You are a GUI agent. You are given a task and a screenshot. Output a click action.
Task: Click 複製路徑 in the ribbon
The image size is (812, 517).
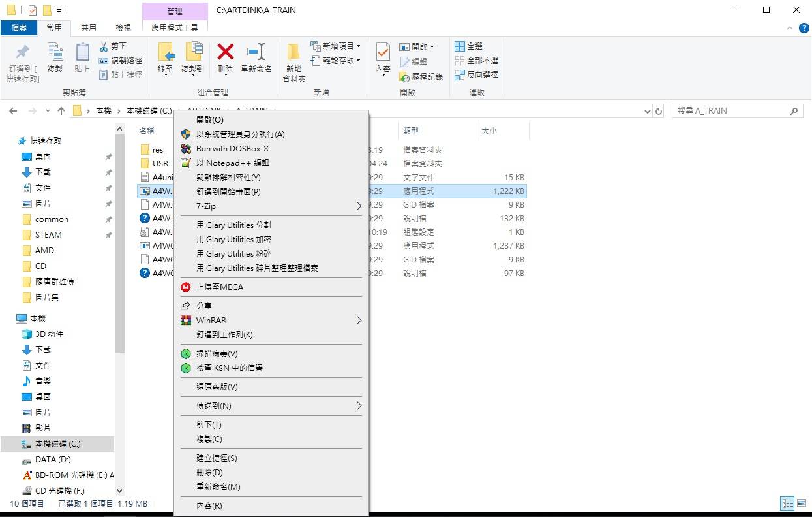click(120, 61)
